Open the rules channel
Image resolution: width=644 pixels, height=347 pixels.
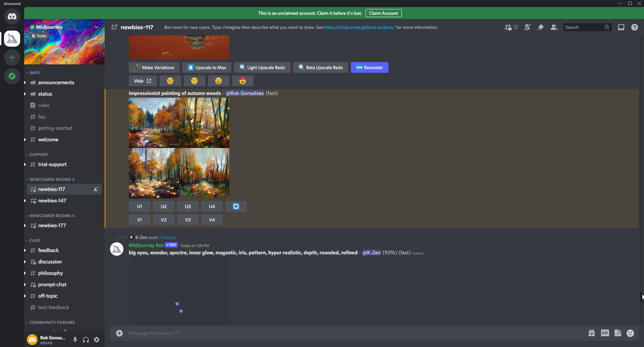(x=64, y=105)
